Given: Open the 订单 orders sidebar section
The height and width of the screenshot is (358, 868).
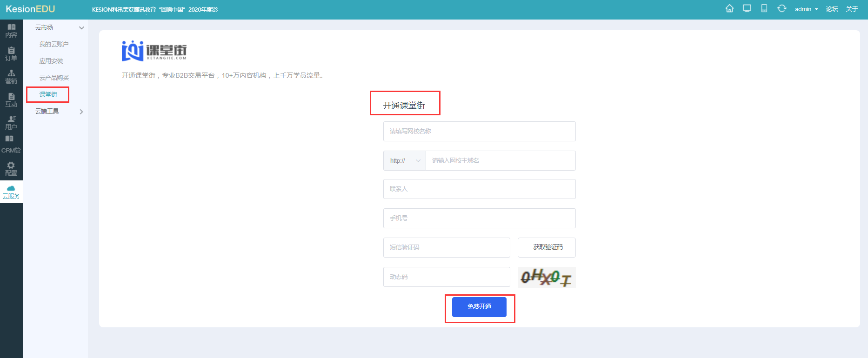Looking at the screenshot, I should [x=11, y=54].
